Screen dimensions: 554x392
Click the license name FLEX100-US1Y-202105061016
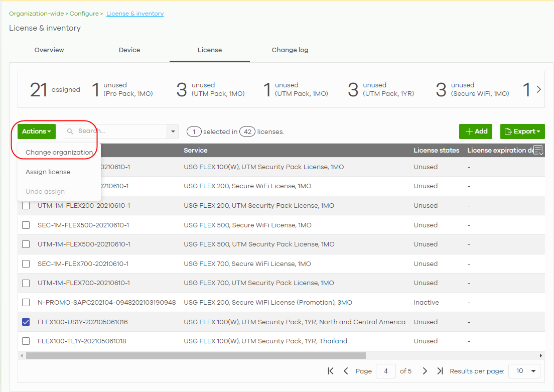click(83, 322)
